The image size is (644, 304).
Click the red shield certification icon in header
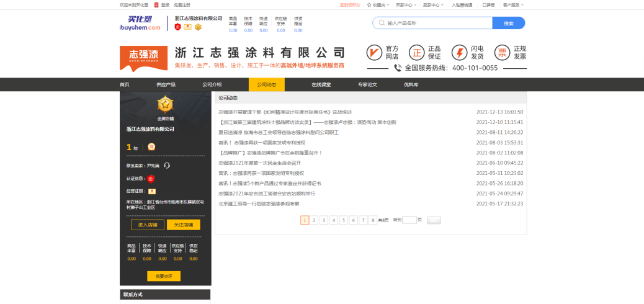coord(177,27)
